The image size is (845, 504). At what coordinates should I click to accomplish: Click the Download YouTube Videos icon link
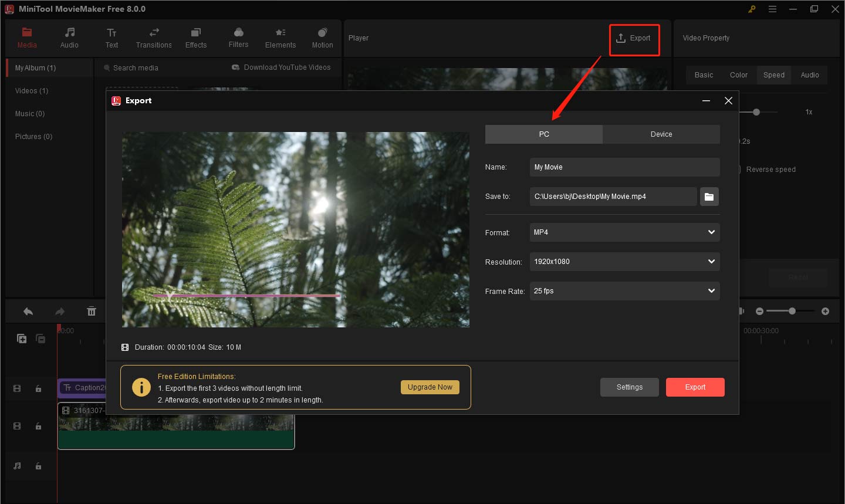tap(281, 67)
